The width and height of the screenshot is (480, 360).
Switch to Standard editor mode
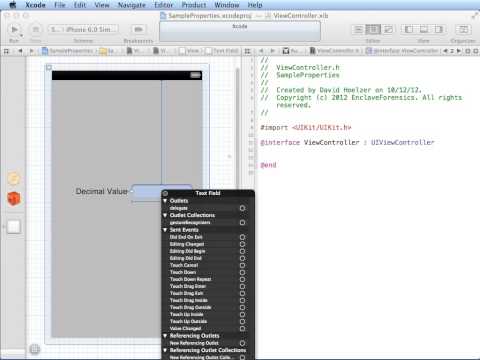[358, 29]
